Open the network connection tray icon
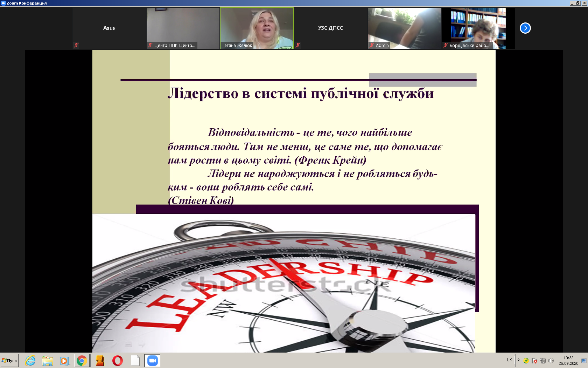588x368 pixels. pyautogui.click(x=543, y=361)
